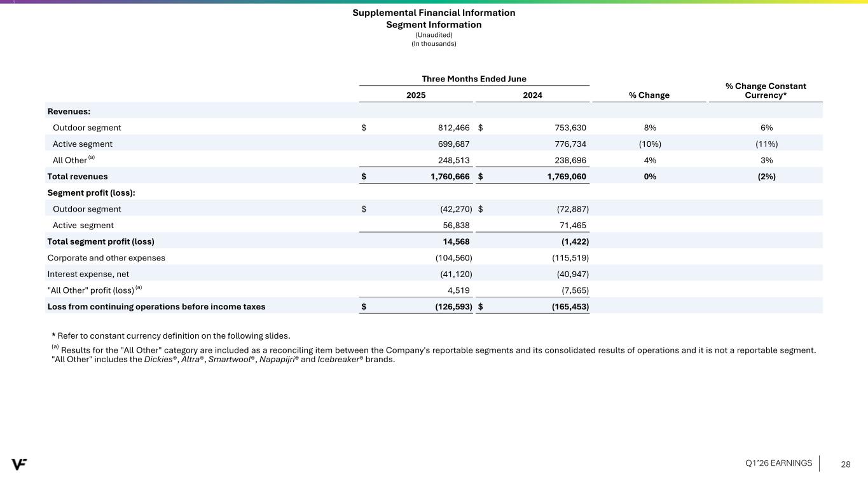Image resolution: width=868 pixels, height=488 pixels.
Task: Click the Active segment revenue value 699,687
Action: (x=451, y=144)
